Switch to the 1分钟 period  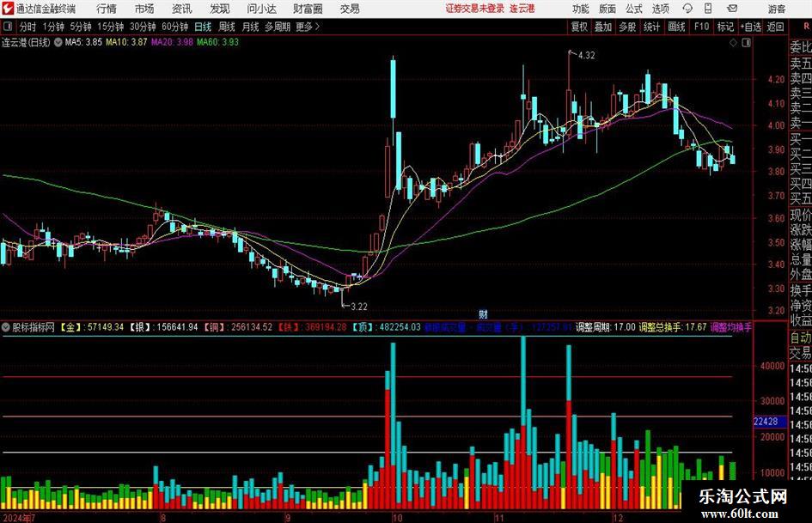tap(53, 27)
